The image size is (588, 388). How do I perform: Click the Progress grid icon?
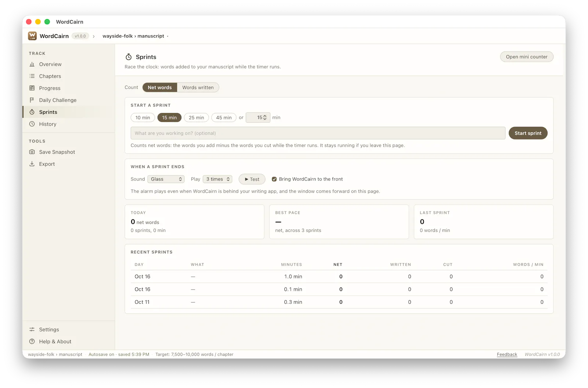click(x=32, y=88)
